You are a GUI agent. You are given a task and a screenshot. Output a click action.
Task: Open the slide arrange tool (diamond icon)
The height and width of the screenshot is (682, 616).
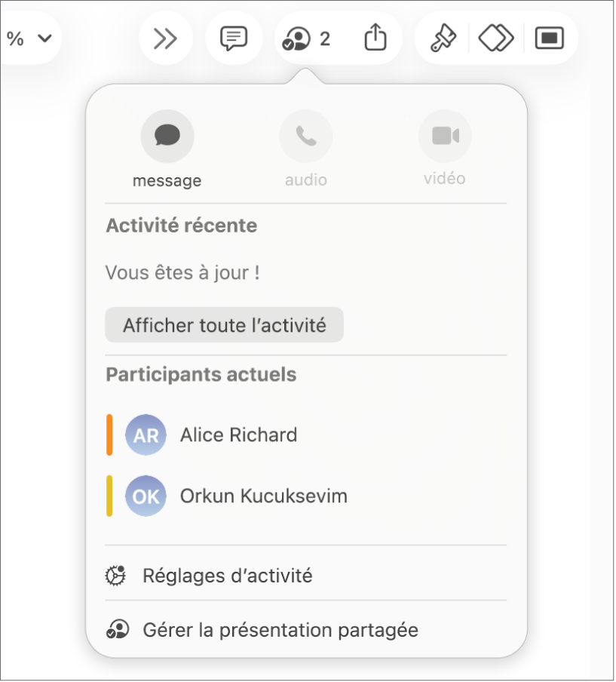(x=495, y=38)
